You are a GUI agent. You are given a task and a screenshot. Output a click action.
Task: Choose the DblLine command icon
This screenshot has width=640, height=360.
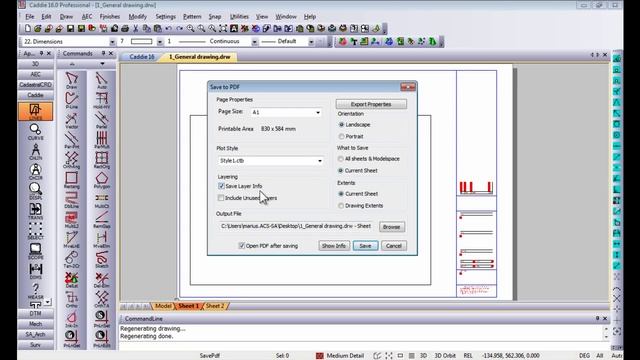(x=71, y=200)
